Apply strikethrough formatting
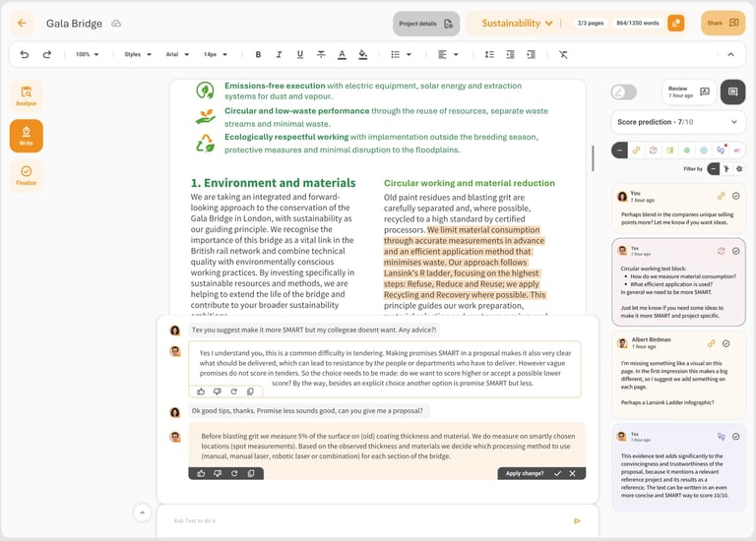 pos(321,54)
